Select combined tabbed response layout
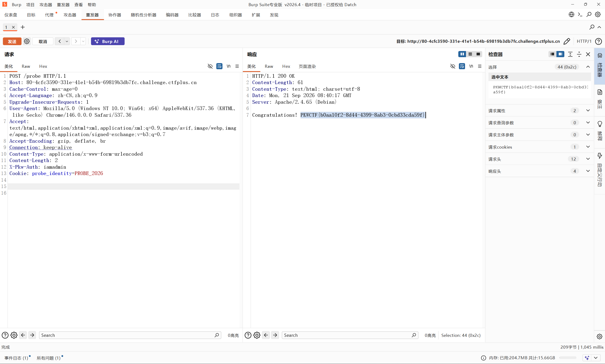This screenshot has height=364, width=605. point(478,54)
